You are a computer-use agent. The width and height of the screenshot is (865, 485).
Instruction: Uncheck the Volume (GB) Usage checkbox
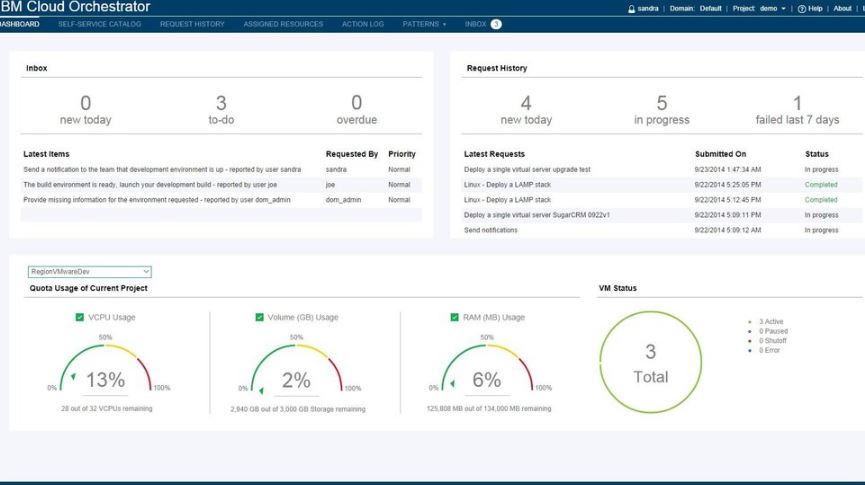259,317
